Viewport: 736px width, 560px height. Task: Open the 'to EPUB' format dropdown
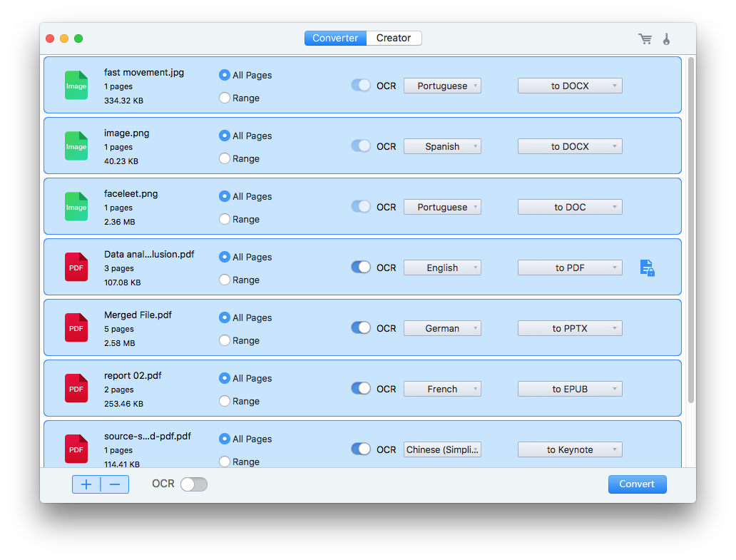tap(570, 388)
